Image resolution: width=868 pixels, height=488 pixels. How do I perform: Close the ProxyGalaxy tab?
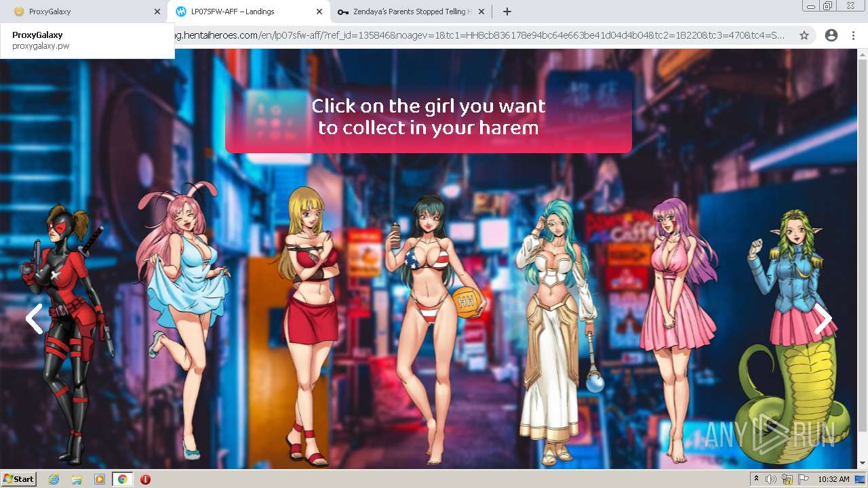tap(157, 12)
